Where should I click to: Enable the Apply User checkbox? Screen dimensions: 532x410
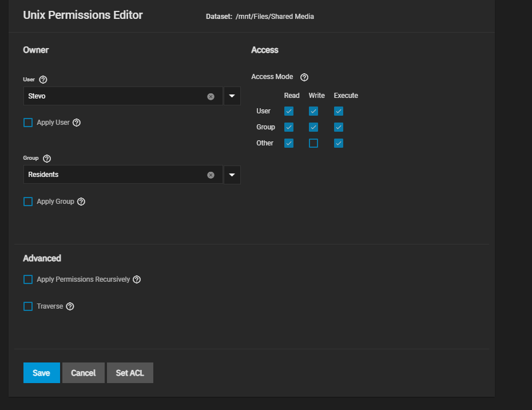pyautogui.click(x=28, y=123)
